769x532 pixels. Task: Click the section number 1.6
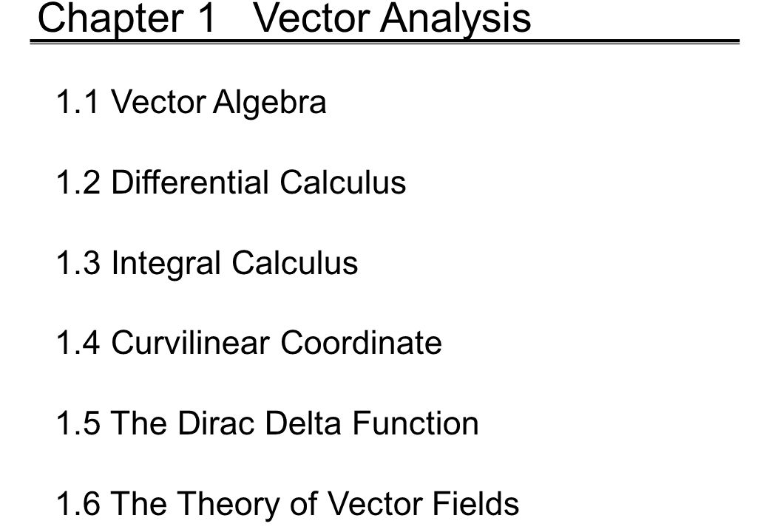tap(78, 504)
